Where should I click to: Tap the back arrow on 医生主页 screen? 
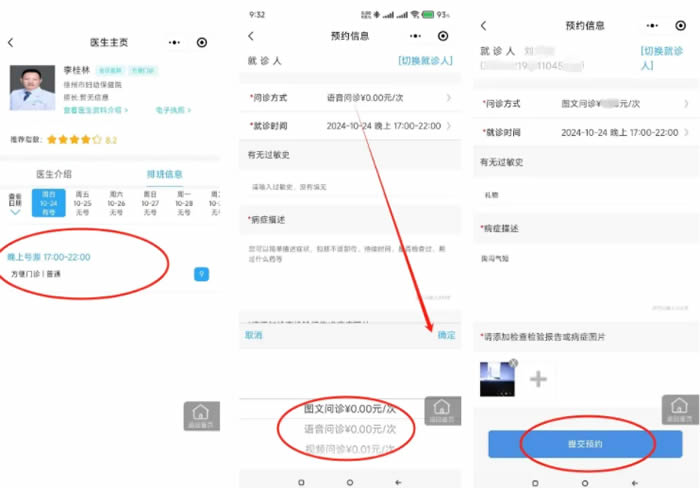coord(11,43)
